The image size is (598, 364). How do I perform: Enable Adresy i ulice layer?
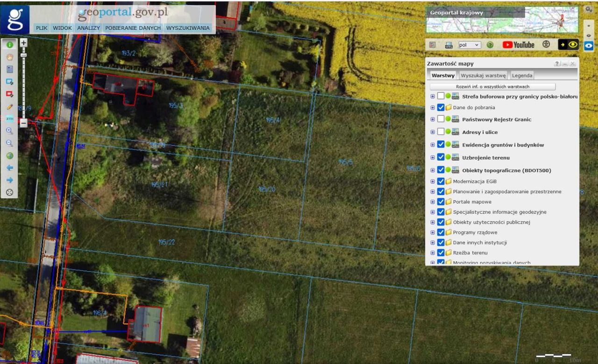pyautogui.click(x=441, y=132)
